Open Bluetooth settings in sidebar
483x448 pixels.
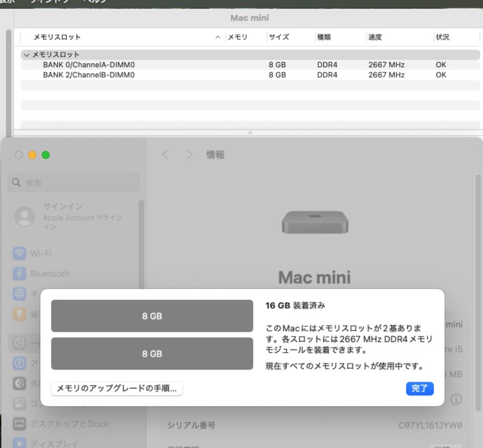(x=50, y=273)
